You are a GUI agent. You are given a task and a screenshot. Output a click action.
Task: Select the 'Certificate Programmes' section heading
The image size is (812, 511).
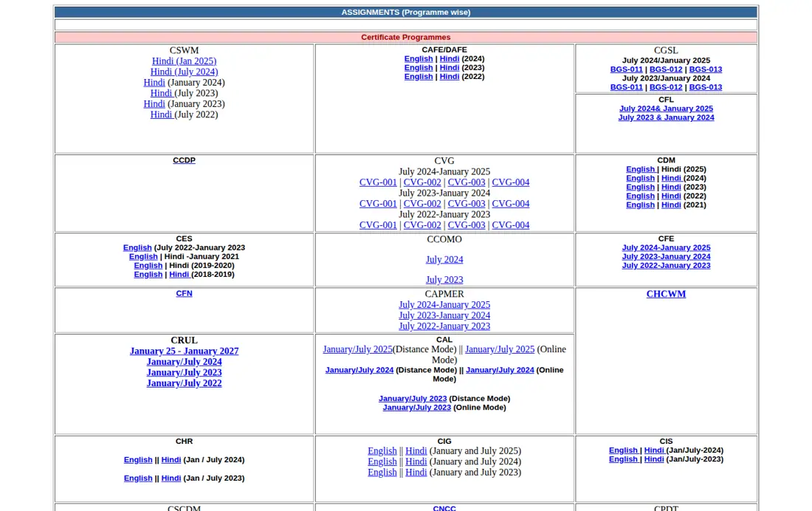point(406,38)
